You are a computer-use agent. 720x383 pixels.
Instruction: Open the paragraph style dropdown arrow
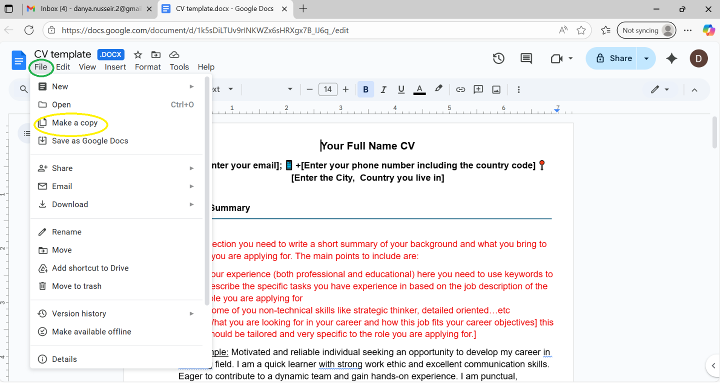(231, 90)
